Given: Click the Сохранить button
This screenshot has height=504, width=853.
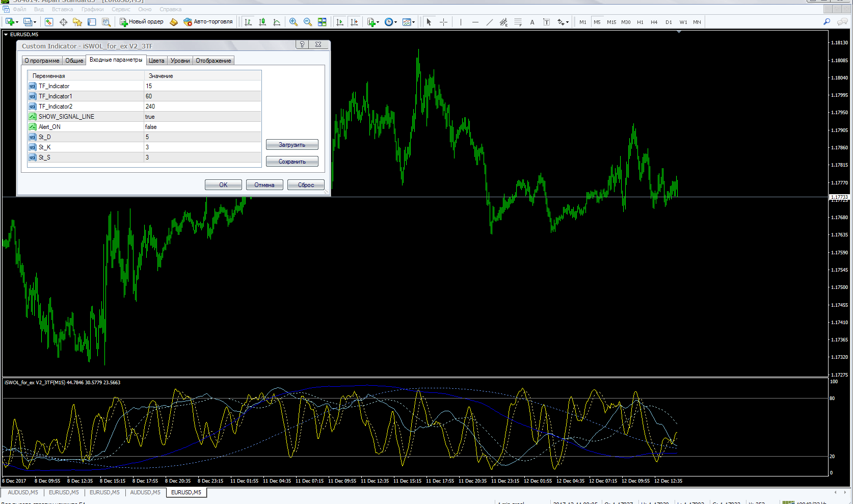Looking at the screenshot, I should (292, 162).
